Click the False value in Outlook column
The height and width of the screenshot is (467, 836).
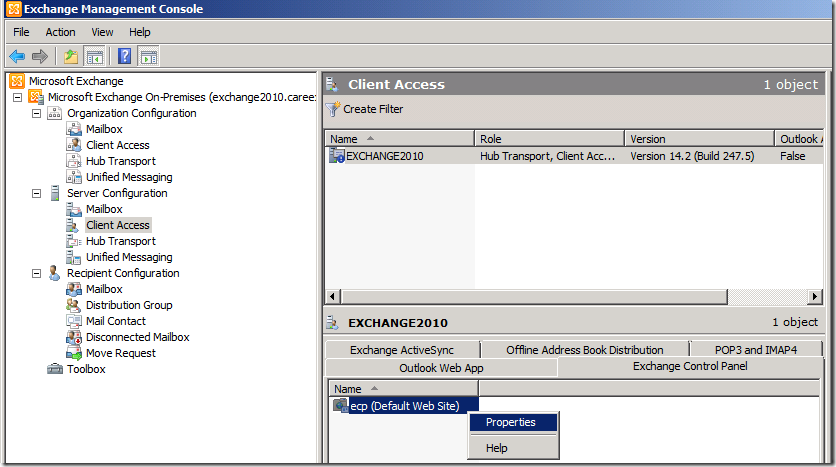tap(793, 156)
